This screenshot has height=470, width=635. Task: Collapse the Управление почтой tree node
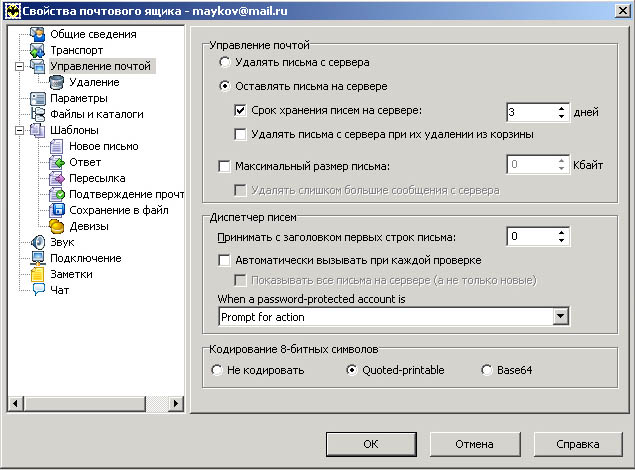coord(19,66)
